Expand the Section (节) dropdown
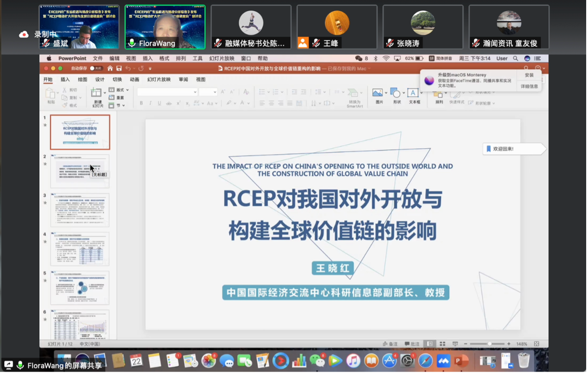588x373 pixels. pos(118,106)
